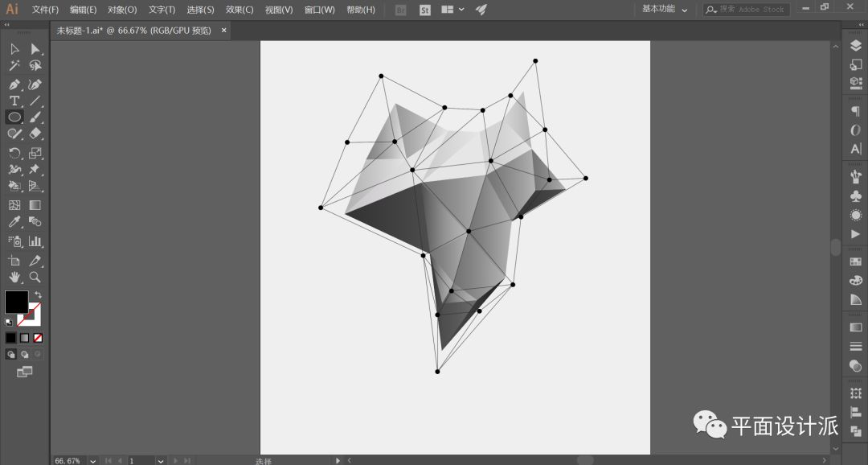Select the Hand tool
This screenshot has height=465, width=868.
point(14,278)
